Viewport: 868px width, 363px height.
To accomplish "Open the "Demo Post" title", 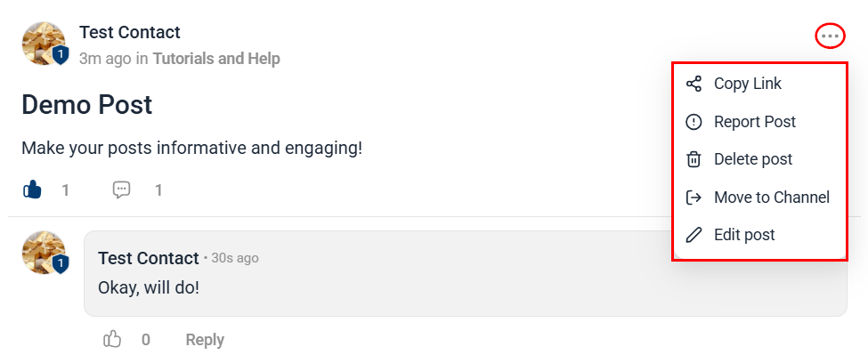I will 87,105.
